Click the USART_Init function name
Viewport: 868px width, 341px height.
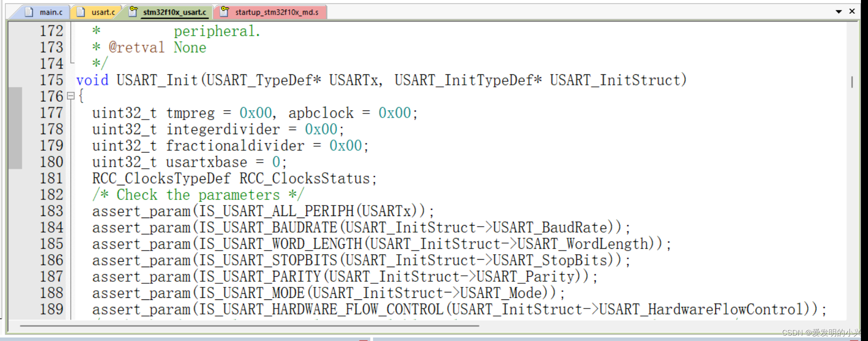[157, 80]
